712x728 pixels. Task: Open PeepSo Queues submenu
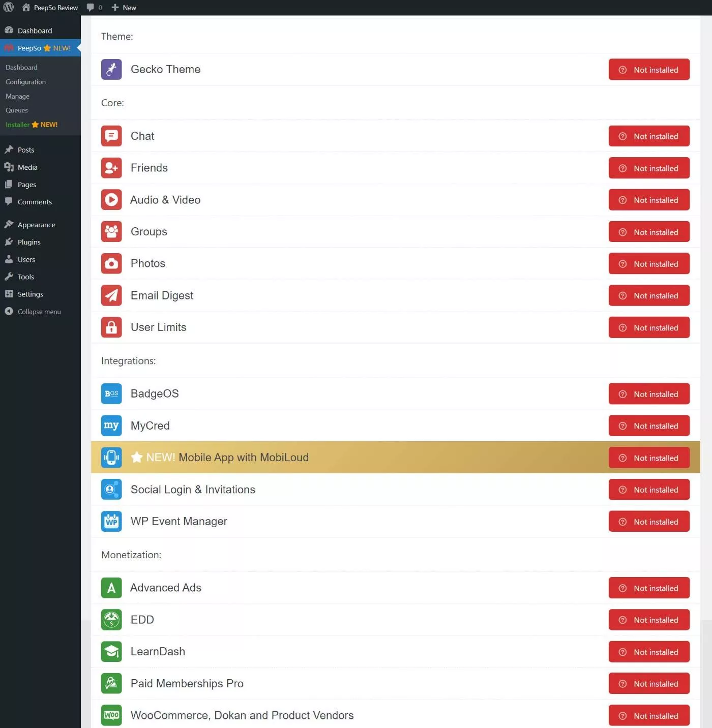pyautogui.click(x=17, y=110)
